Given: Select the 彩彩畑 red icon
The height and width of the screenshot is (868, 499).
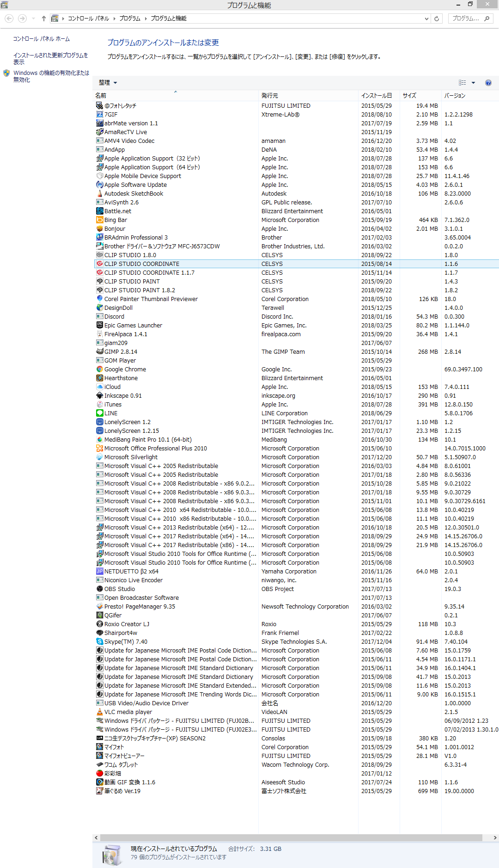Looking at the screenshot, I should tap(99, 773).
